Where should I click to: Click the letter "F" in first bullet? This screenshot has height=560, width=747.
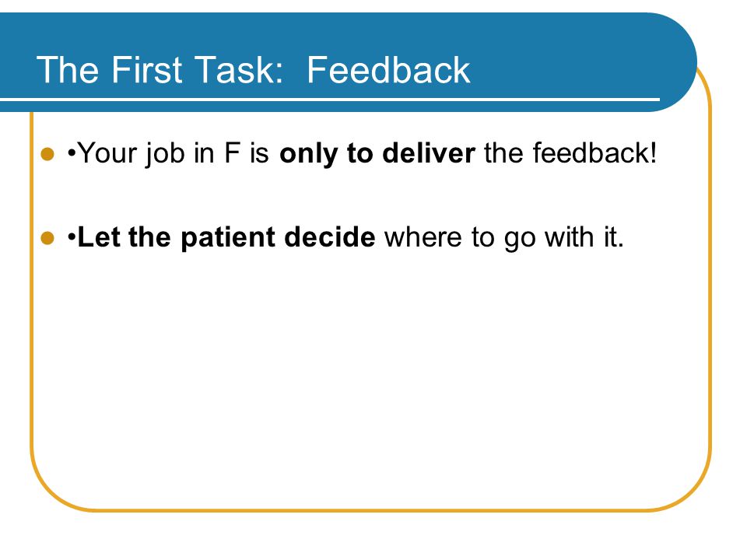232,153
